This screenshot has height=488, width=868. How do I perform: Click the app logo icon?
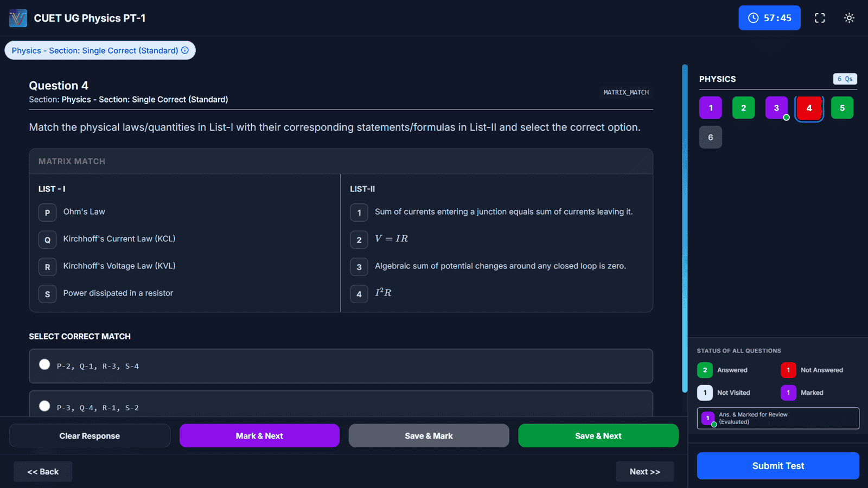18,18
